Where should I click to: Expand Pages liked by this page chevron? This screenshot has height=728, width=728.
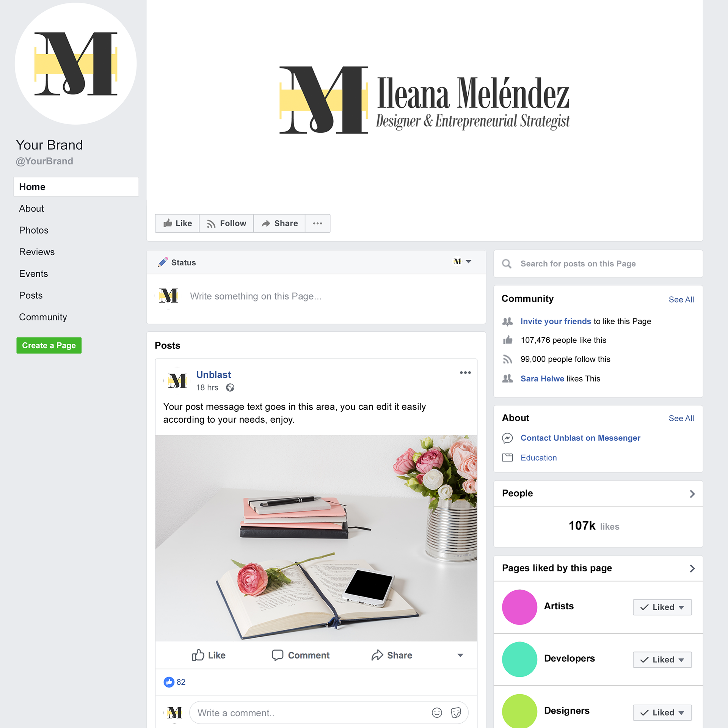692,568
